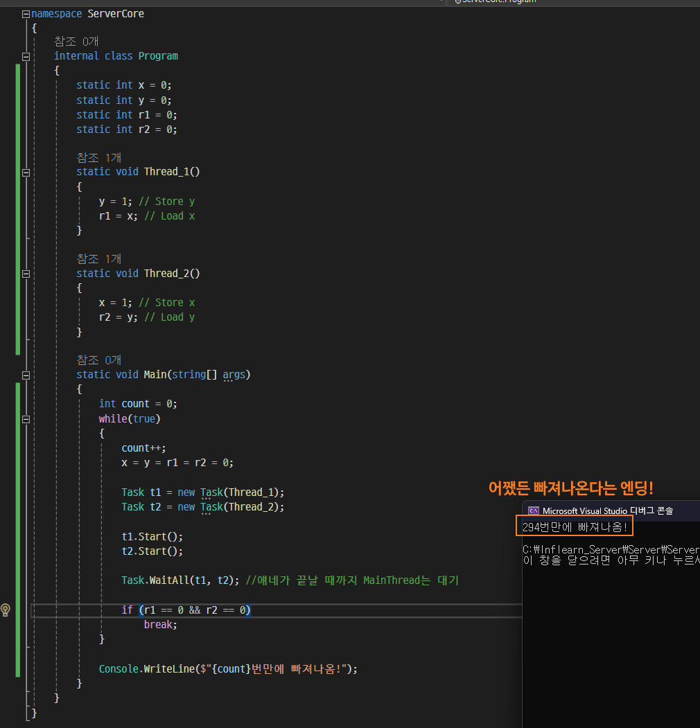Click the 294번만에 빠져나옴! console output line

tap(575, 527)
